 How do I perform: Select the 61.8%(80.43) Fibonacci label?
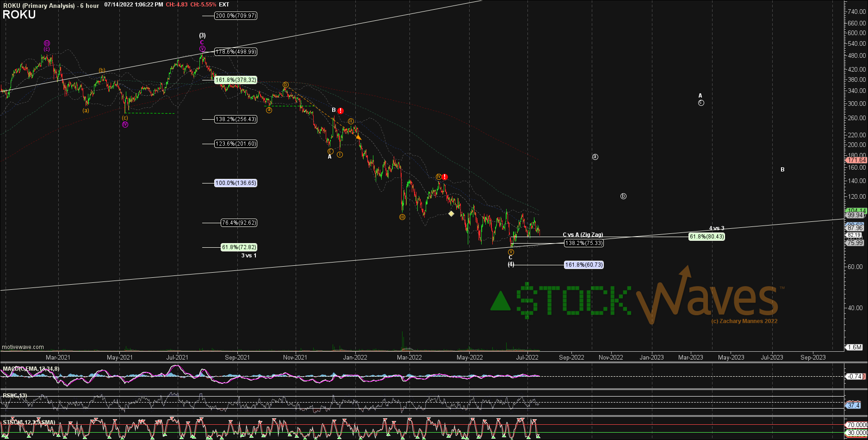click(707, 237)
